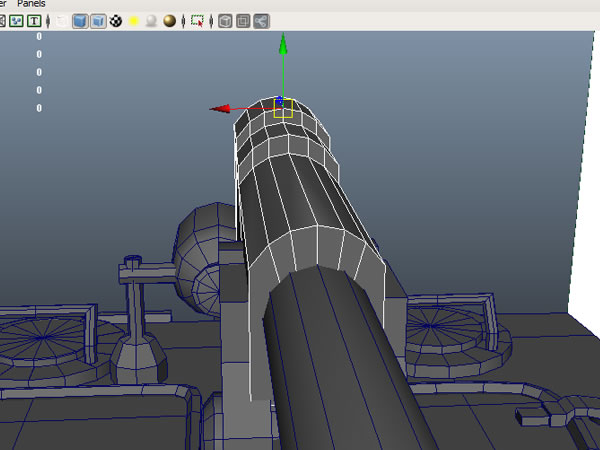
Task: Collapse toolbar handle left of Isolate Select
Action: tap(183, 21)
